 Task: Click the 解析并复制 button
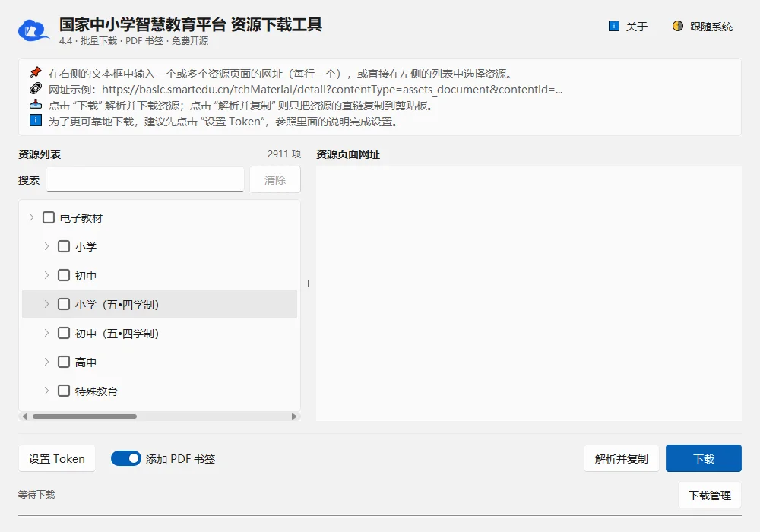click(x=622, y=458)
